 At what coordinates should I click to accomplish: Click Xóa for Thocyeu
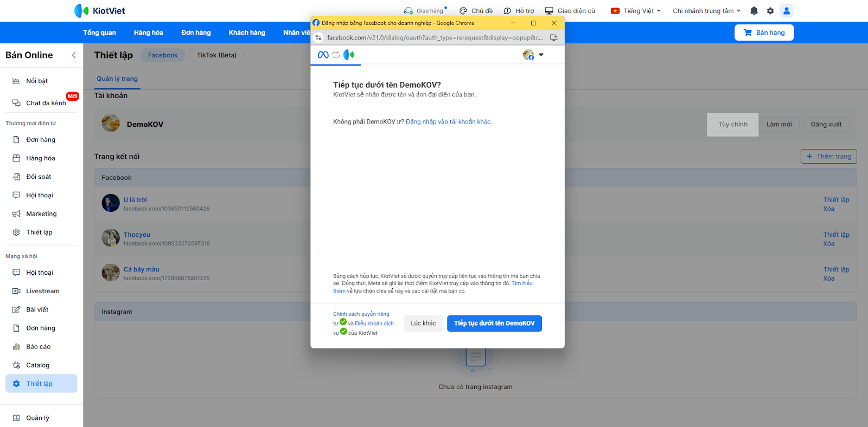828,244
